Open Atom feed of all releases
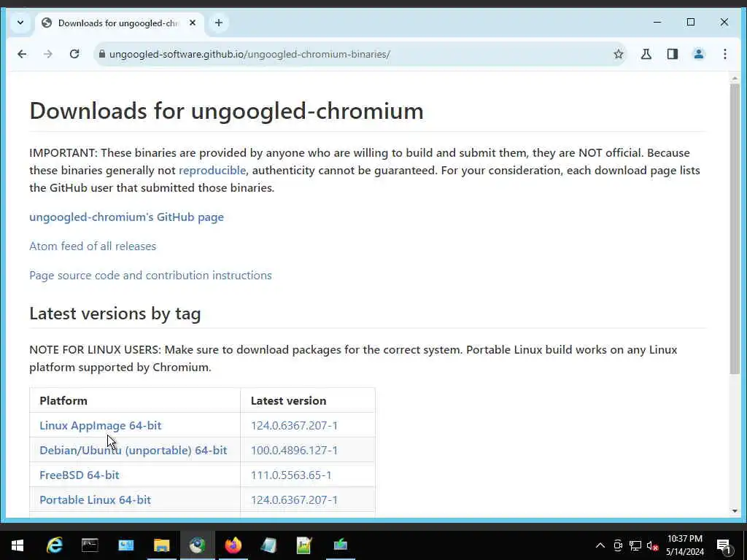747x560 pixels. 93,246
